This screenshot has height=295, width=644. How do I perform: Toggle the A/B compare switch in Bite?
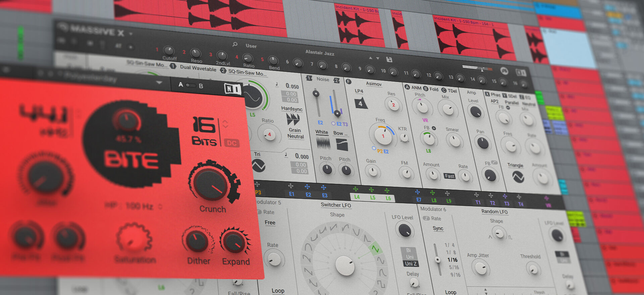191,85
